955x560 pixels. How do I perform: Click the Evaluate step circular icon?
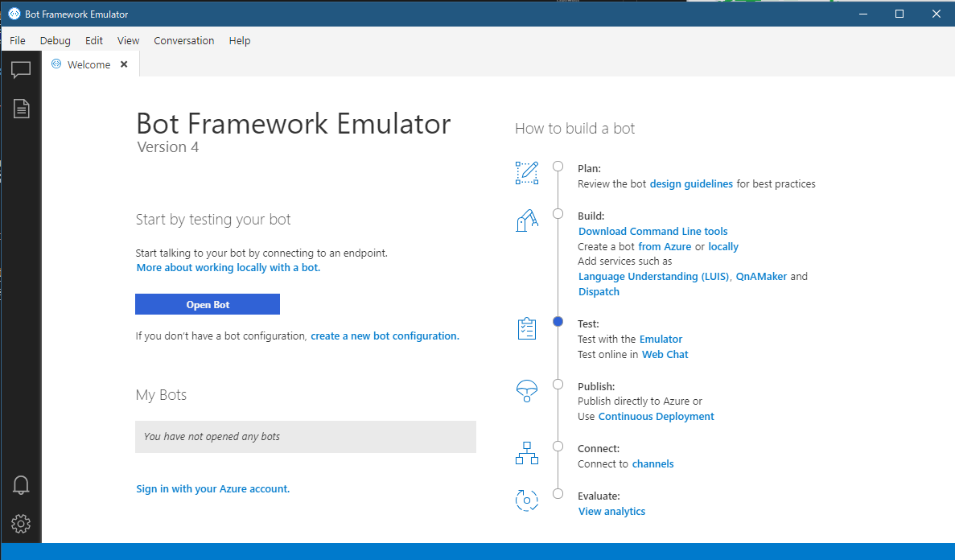coord(527,500)
